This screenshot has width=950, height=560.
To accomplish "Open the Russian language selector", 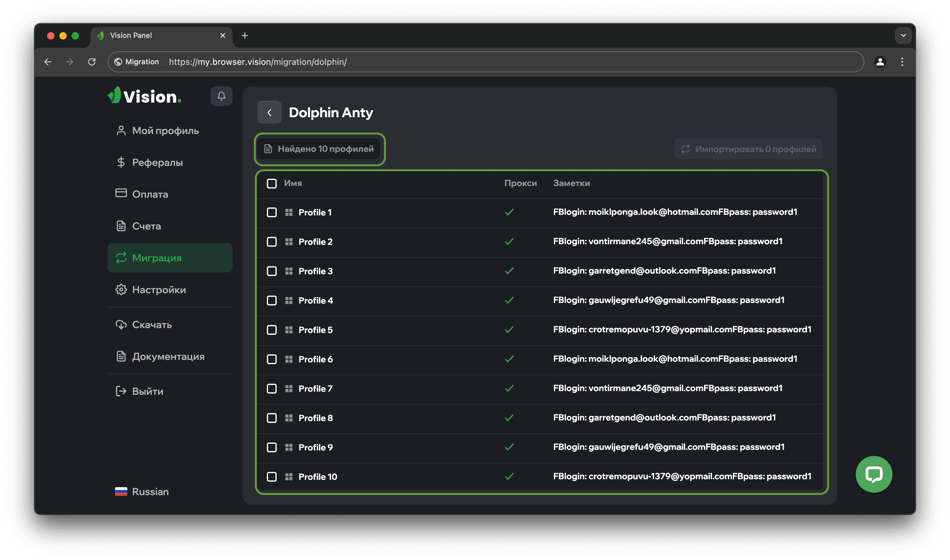I will [142, 491].
